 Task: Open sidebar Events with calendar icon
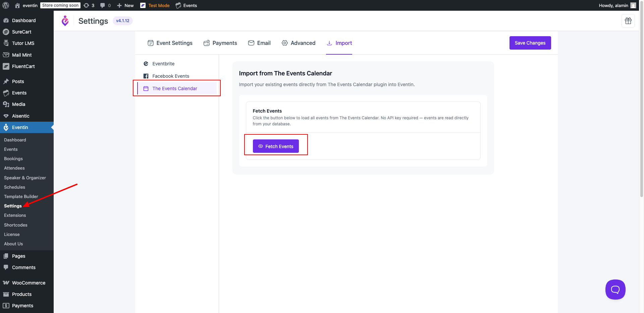[x=27, y=93]
